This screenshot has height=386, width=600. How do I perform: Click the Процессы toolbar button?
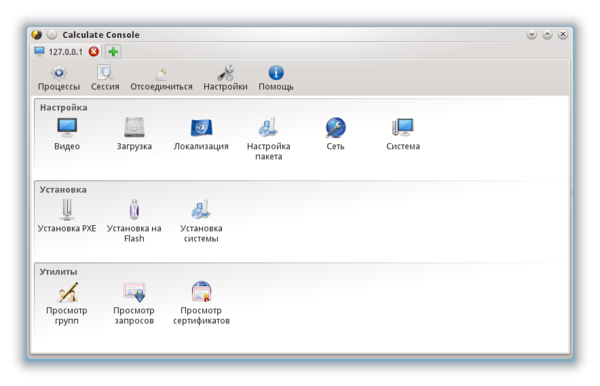point(59,78)
